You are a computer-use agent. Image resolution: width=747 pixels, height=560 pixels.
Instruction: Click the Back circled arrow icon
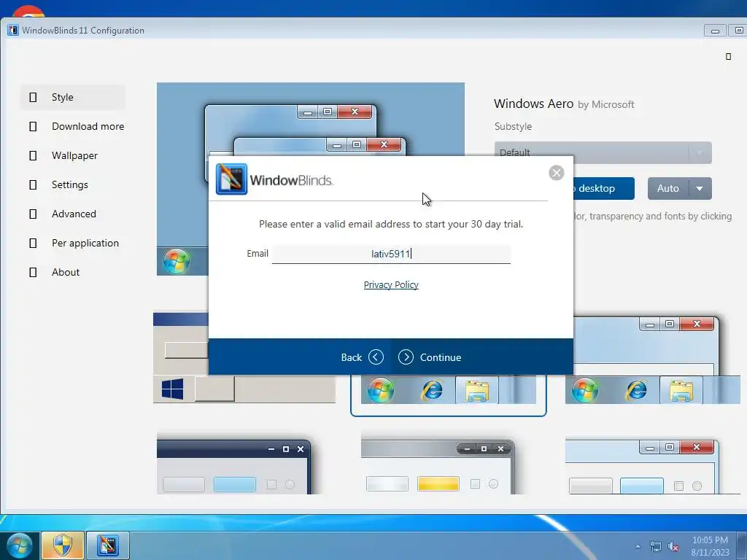point(376,357)
